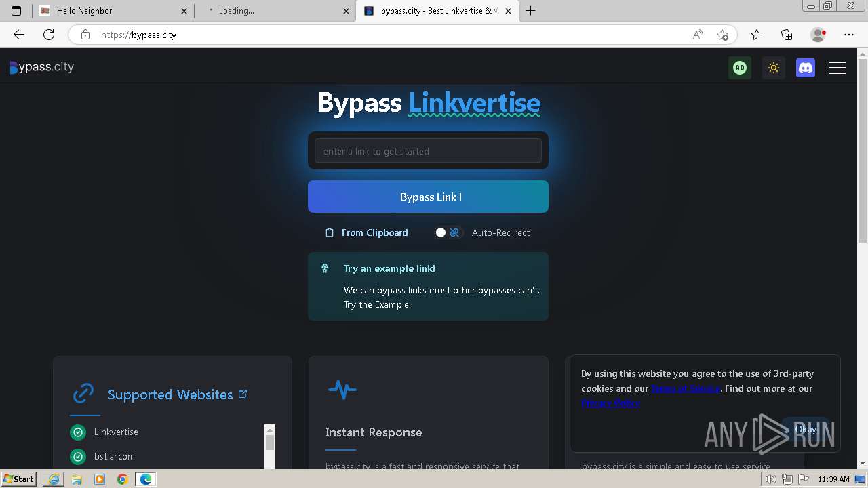Open Internet Explorer from the taskbar
Viewport: 868px width, 488px height.
pyautogui.click(x=54, y=479)
